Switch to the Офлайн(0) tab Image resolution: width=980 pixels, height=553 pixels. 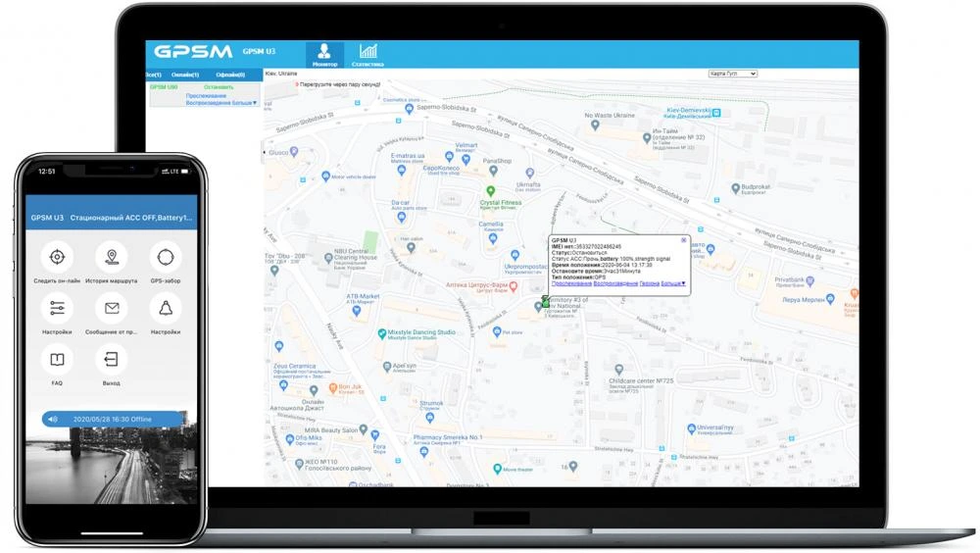(x=230, y=75)
